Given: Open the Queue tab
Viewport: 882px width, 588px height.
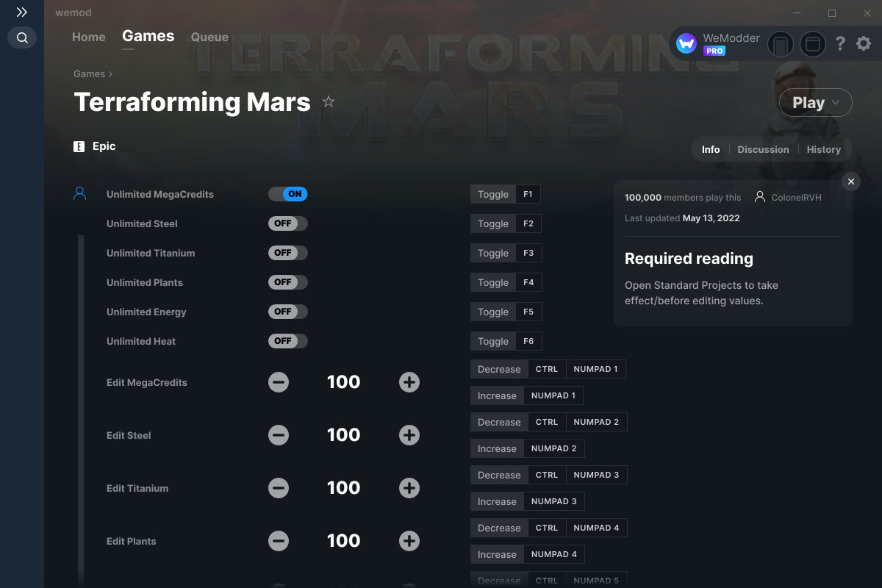Looking at the screenshot, I should tap(209, 37).
